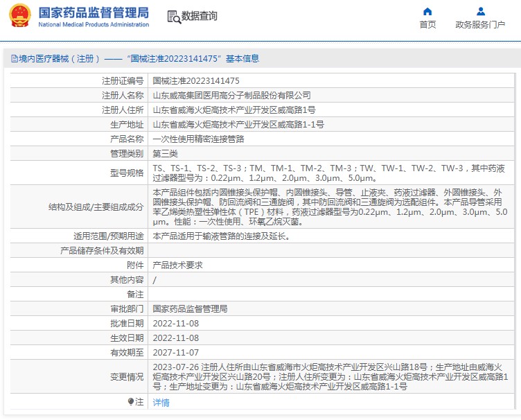Click the 生效日期 row label

click(x=127, y=338)
